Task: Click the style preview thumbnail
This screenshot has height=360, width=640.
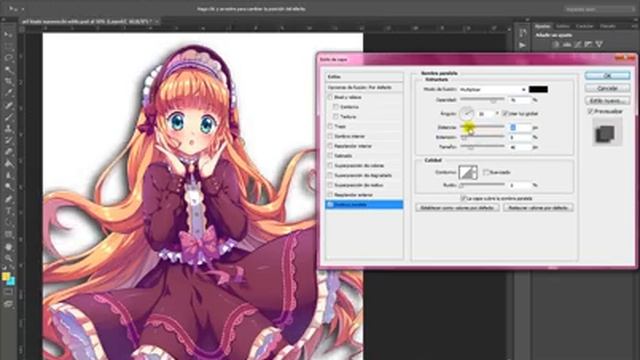Action: 607,132
